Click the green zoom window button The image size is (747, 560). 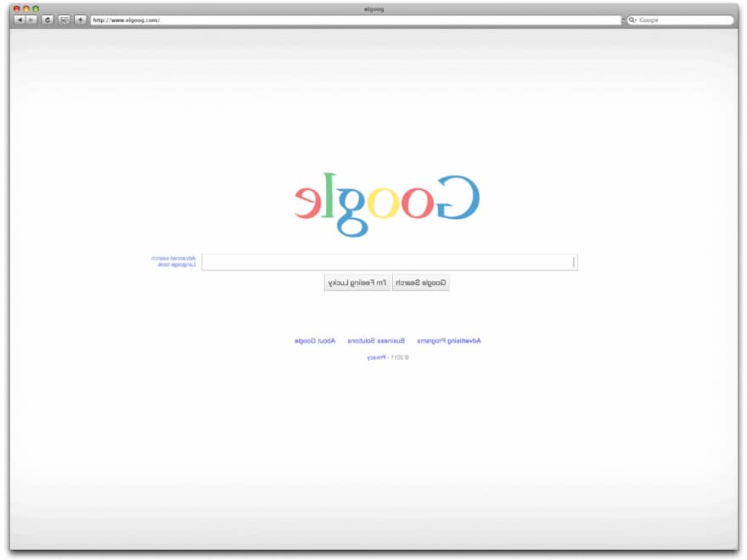point(36,8)
